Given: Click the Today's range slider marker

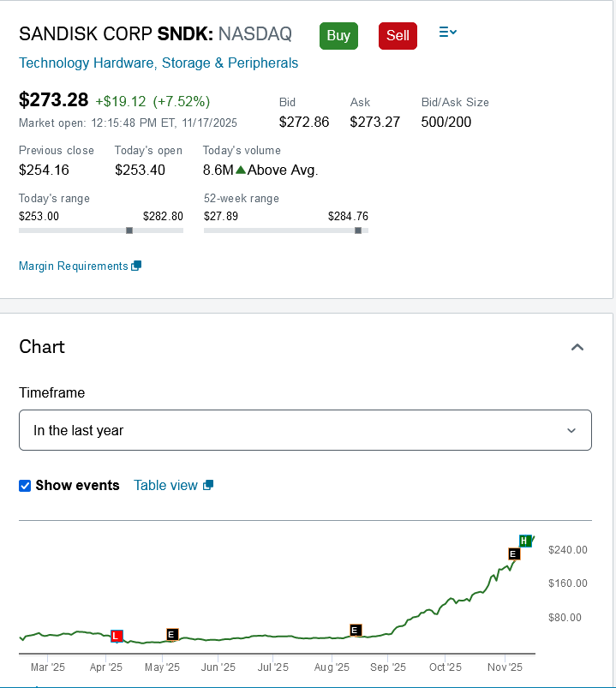Looking at the screenshot, I should point(129,230).
